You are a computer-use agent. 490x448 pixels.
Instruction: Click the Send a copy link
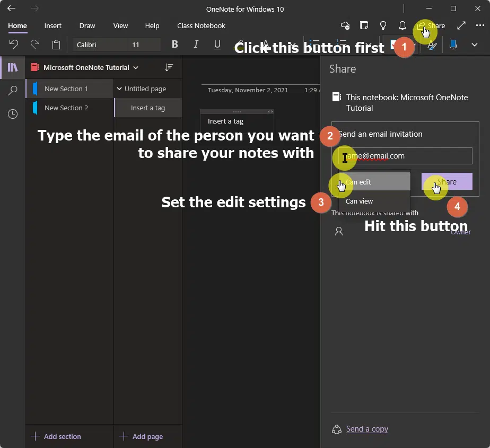click(x=367, y=429)
